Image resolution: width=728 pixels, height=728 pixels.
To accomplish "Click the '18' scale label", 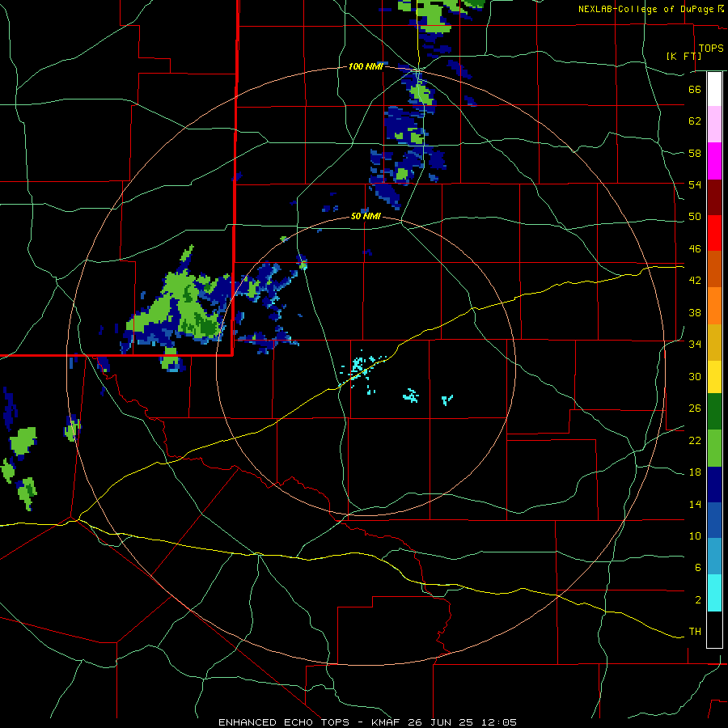I will click(695, 472).
